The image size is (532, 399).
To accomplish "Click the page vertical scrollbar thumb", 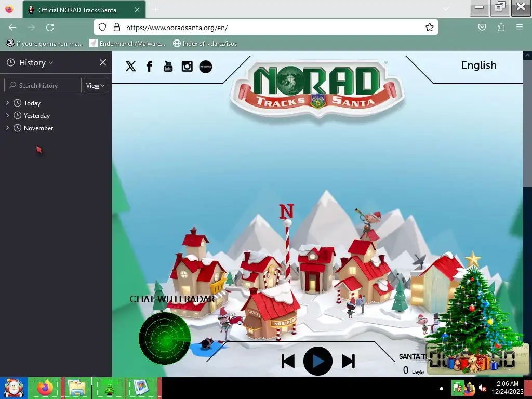I will pyautogui.click(x=528, y=124).
